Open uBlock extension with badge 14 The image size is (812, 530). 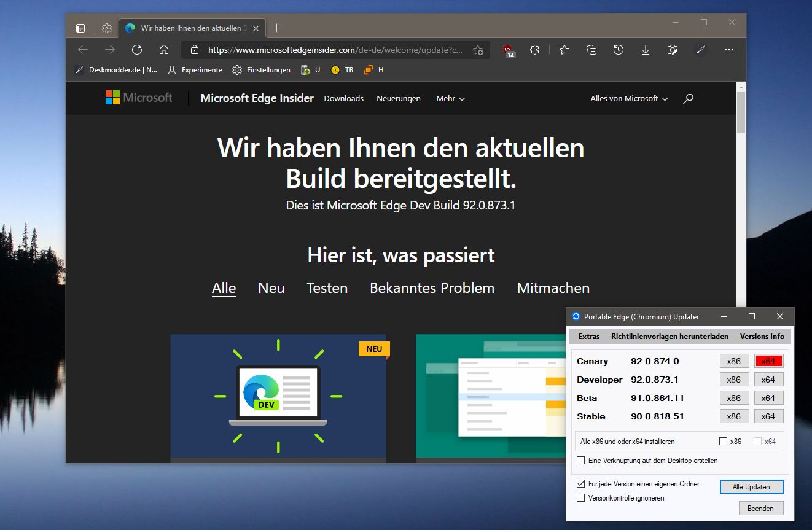click(x=509, y=50)
